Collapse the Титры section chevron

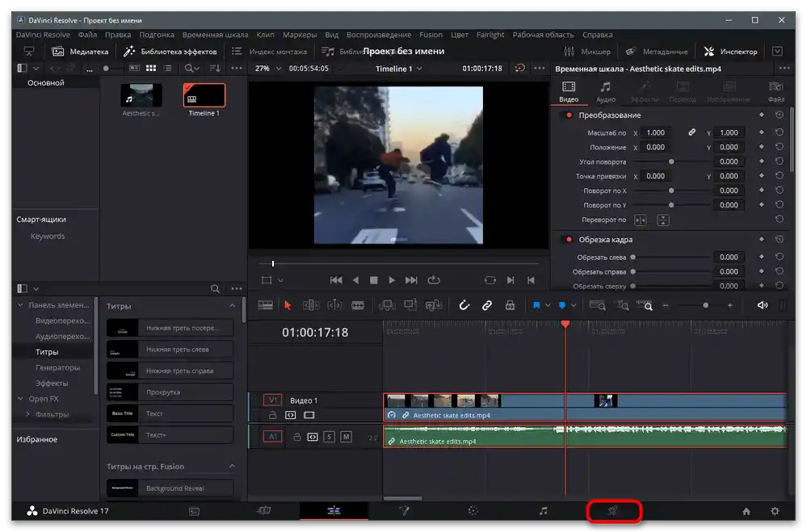[x=232, y=306]
